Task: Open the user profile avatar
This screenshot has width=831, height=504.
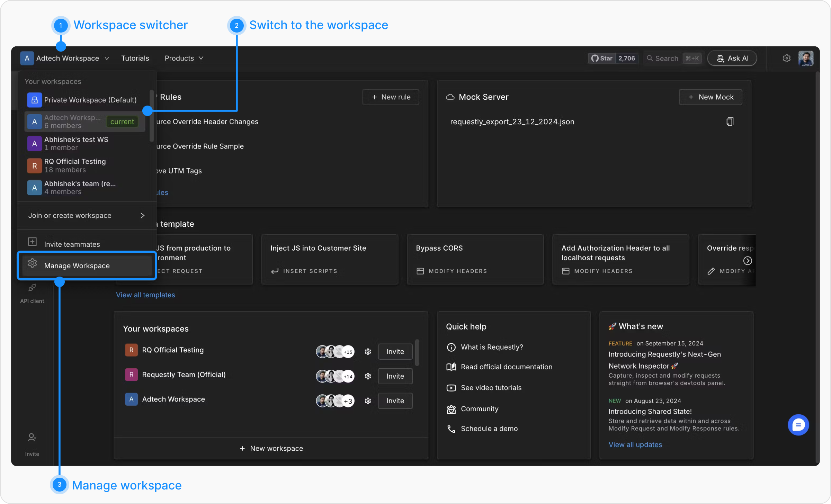Action: (x=806, y=58)
